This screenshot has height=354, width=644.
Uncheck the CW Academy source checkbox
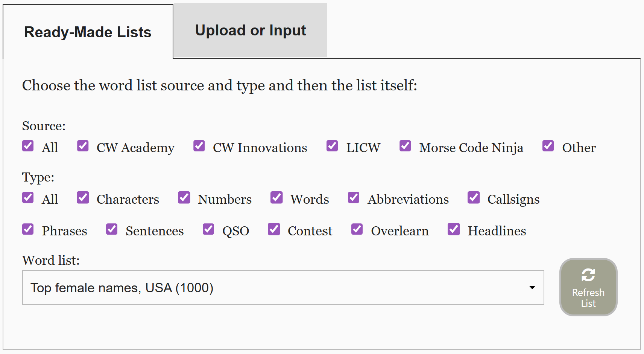tap(83, 146)
